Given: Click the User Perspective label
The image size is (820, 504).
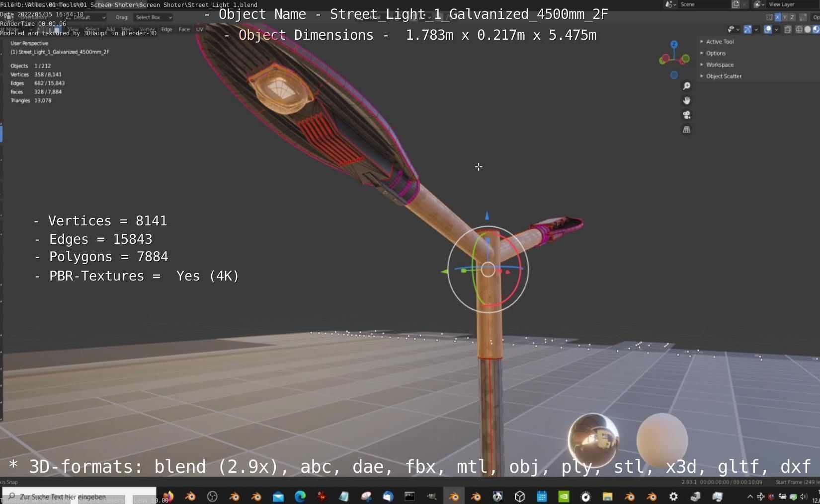Looking at the screenshot, I should [29, 43].
